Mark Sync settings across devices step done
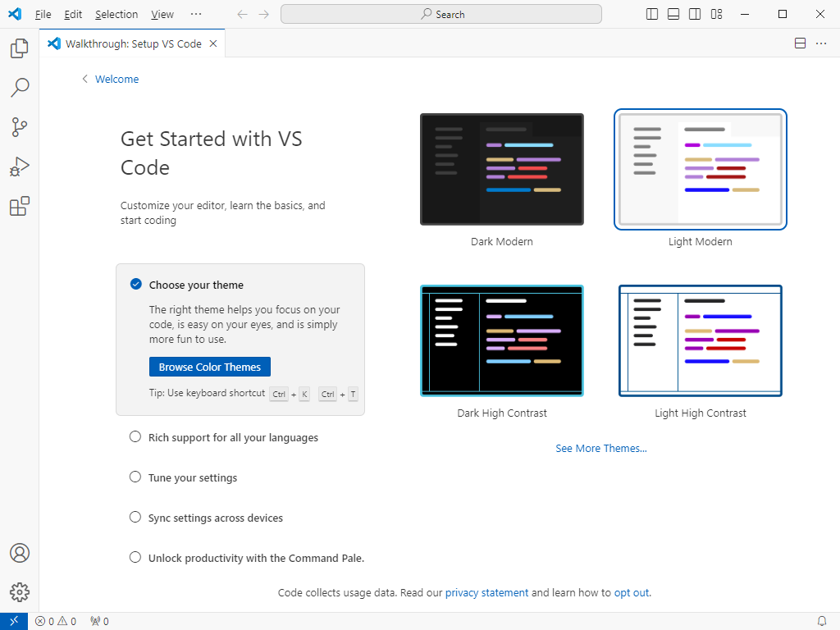This screenshot has height=630, width=840. pyautogui.click(x=135, y=517)
